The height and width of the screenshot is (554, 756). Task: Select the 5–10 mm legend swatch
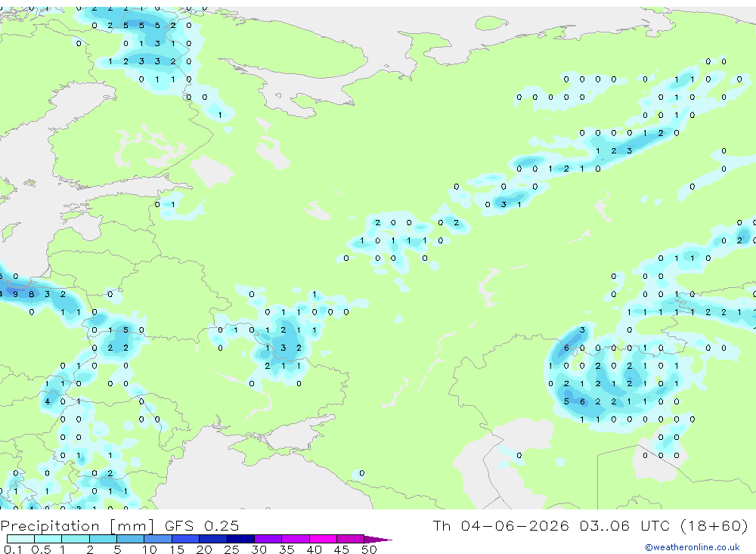tap(131, 539)
